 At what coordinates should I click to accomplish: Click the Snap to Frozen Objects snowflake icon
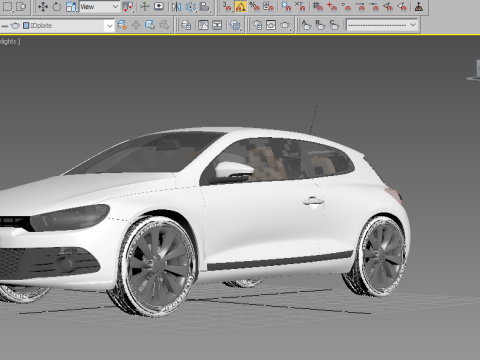pos(286,6)
